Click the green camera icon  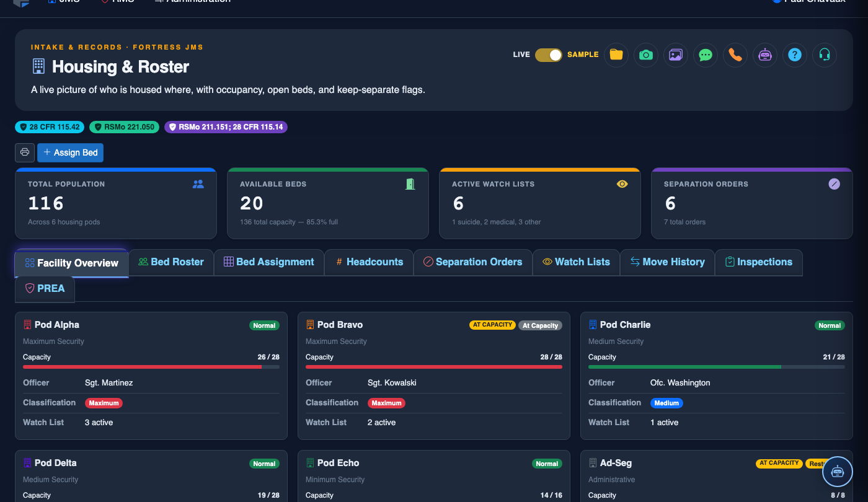click(646, 55)
